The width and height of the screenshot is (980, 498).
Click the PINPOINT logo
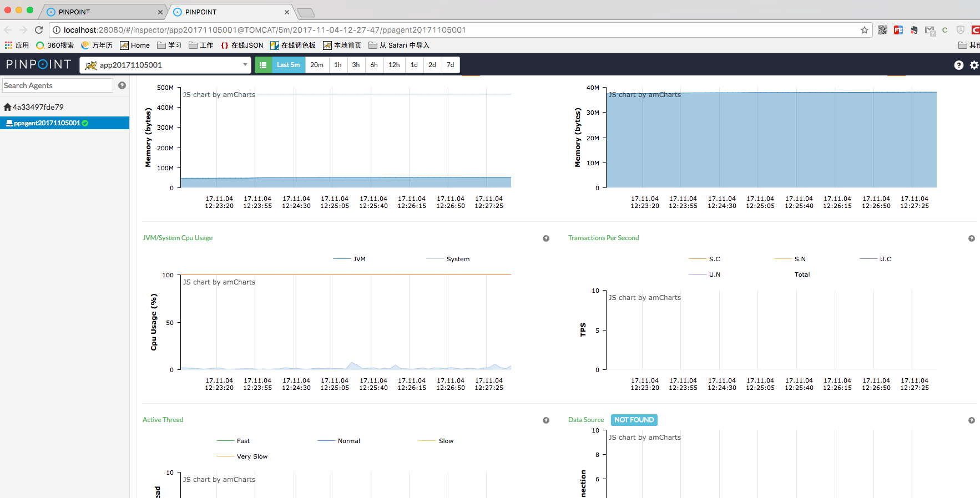pyautogui.click(x=38, y=64)
